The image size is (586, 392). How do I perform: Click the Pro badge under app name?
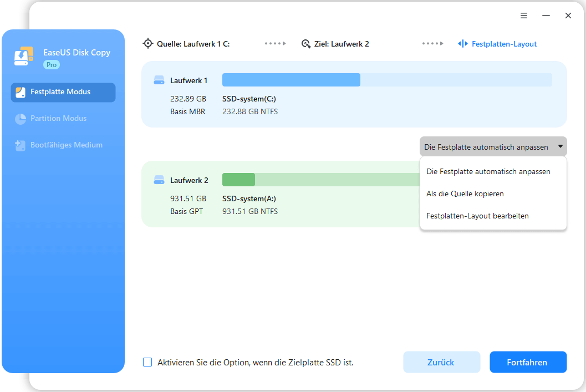[x=52, y=65]
